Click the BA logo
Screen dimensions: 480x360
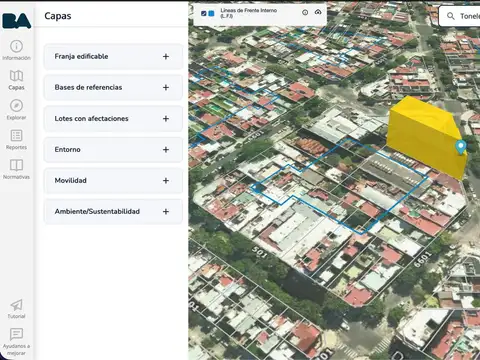pos(16,21)
